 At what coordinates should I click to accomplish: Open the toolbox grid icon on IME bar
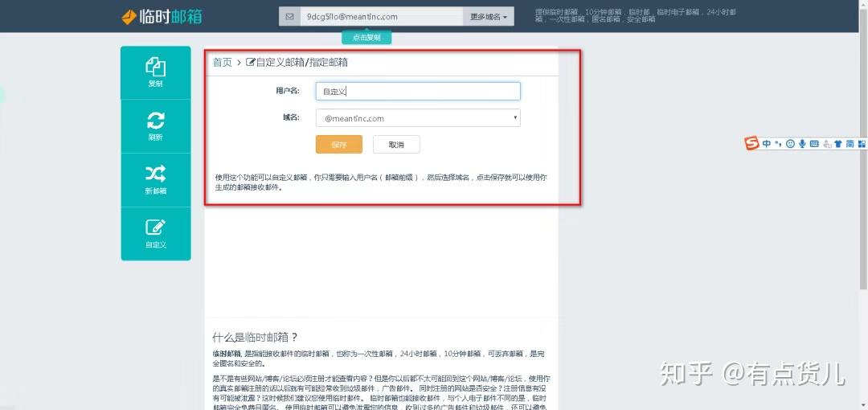pos(862,143)
